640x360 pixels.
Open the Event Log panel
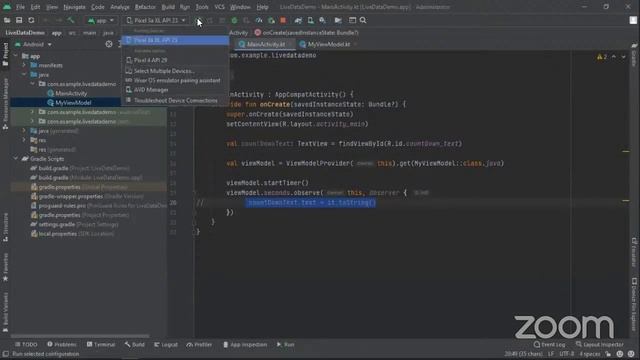pyautogui.click(x=549, y=344)
